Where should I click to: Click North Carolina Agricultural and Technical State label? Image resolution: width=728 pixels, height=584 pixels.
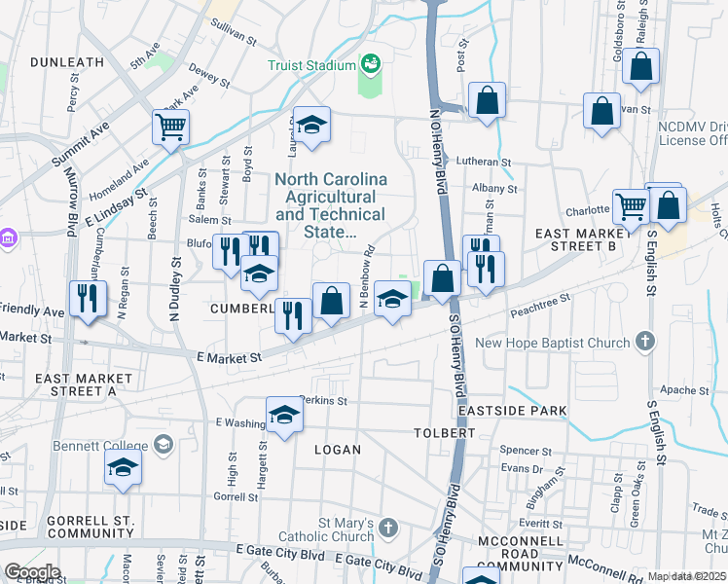[x=331, y=205]
